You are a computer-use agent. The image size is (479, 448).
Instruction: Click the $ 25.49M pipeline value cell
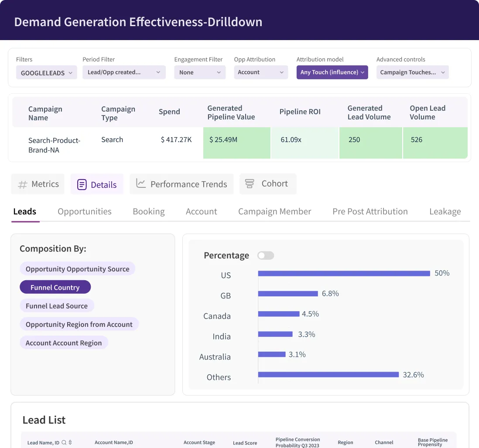click(x=237, y=143)
